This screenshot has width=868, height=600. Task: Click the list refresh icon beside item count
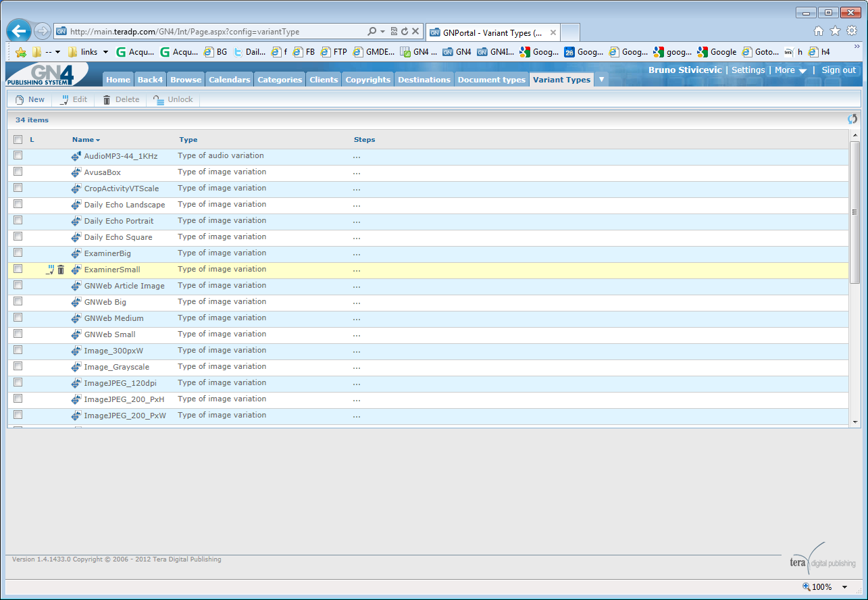tap(852, 119)
